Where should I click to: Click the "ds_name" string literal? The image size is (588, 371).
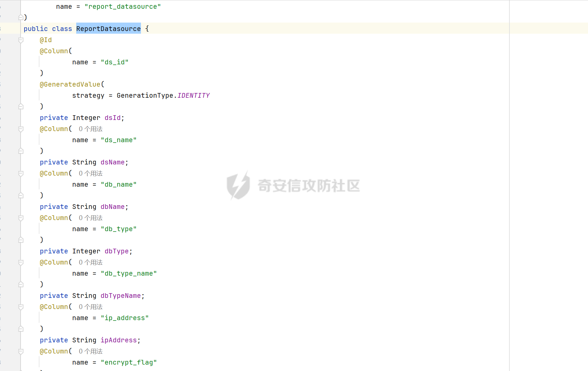tap(119, 140)
